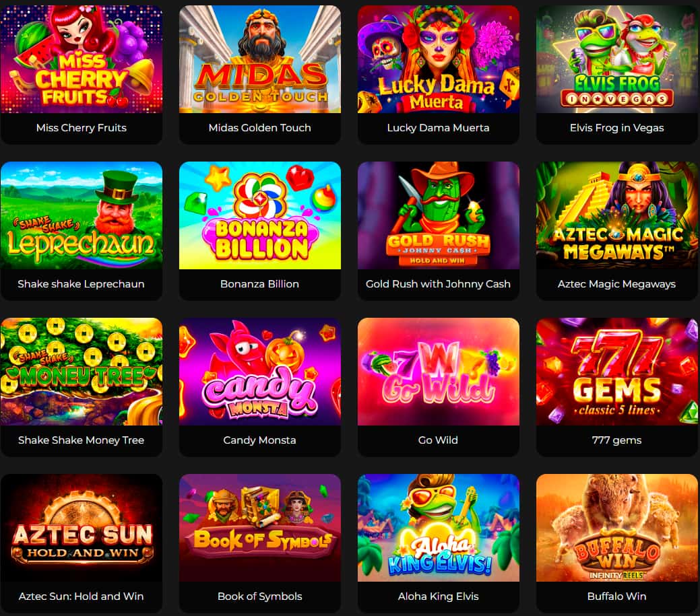Select Gold Rush Johnny Cash cactus image
This screenshot has width=700, height=616.
coord(439,215)
